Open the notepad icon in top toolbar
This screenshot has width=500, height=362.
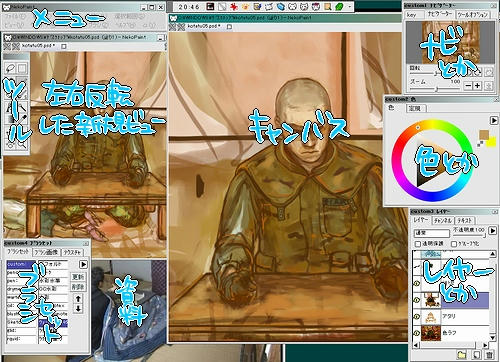click(257, 6)
